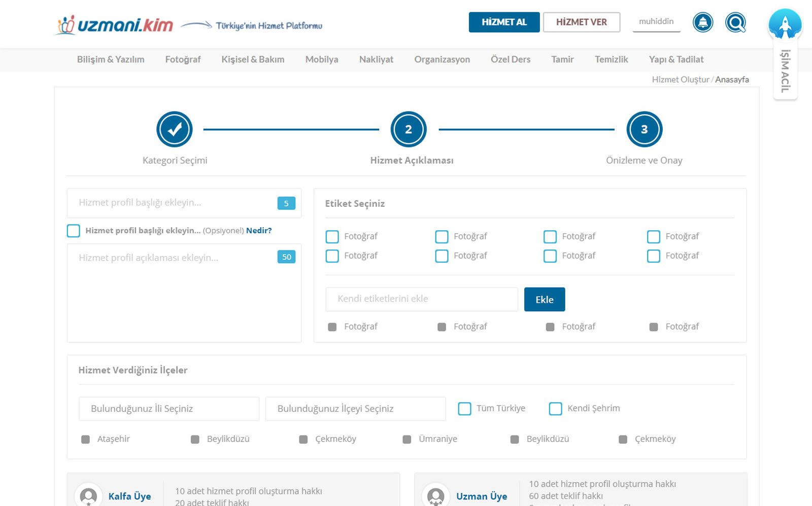Tick the optional Hizmet profil başlığı checkbox
812x506 pixels.
pos(74,231)
